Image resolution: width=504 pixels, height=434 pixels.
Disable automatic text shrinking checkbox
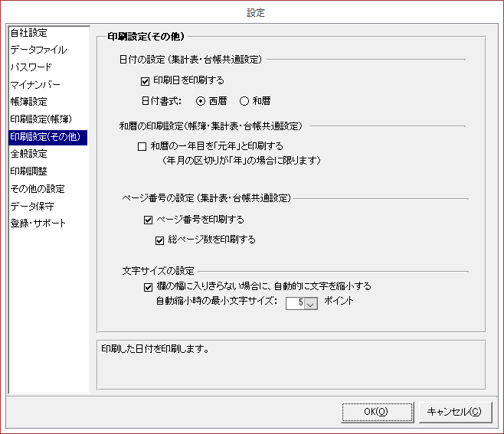point(148,287)
